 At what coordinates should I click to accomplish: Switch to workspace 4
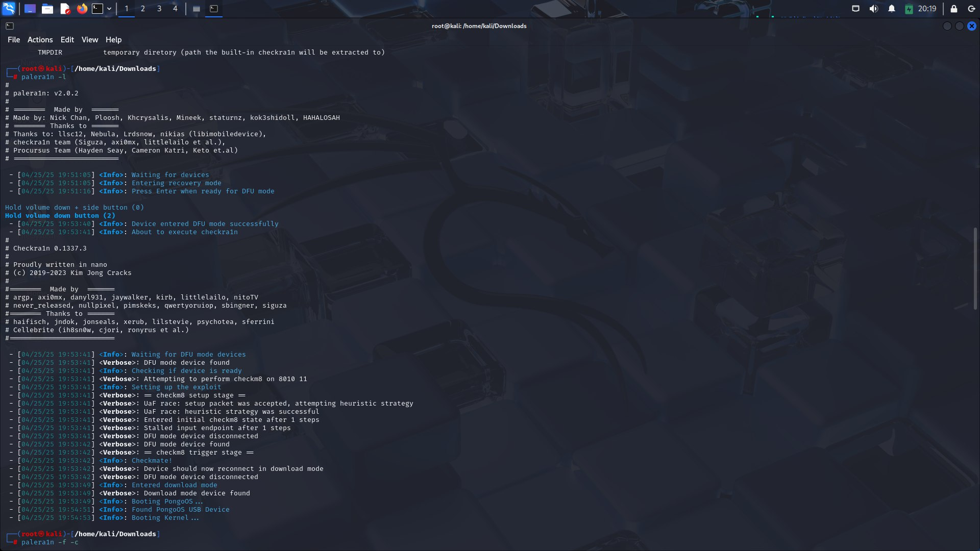click(175, 9)
